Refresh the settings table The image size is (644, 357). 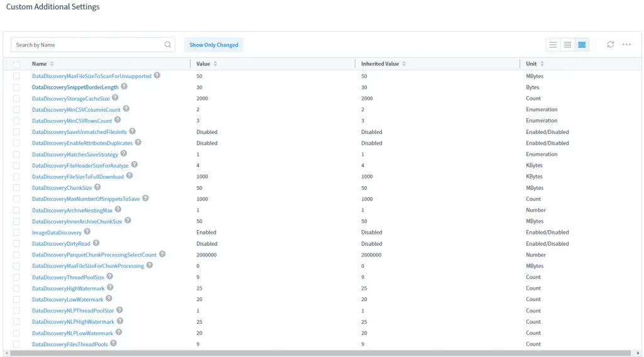(x=611, y=45)
